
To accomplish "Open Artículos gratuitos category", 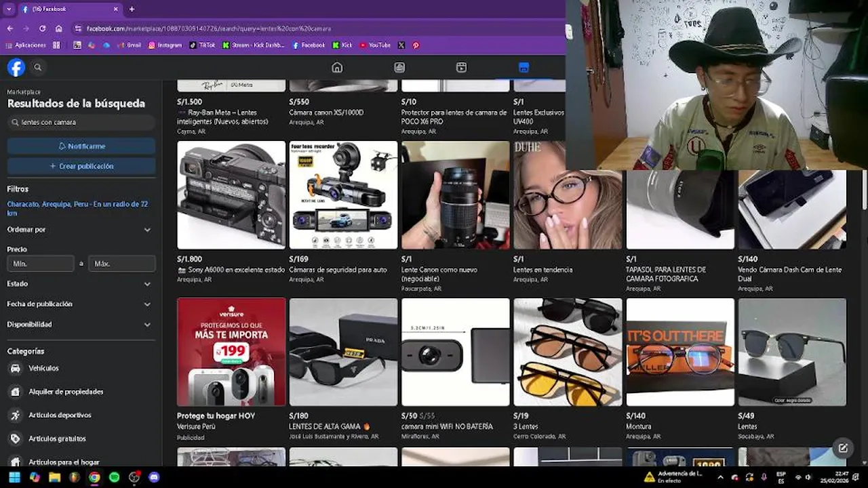I will click(81, 439).
